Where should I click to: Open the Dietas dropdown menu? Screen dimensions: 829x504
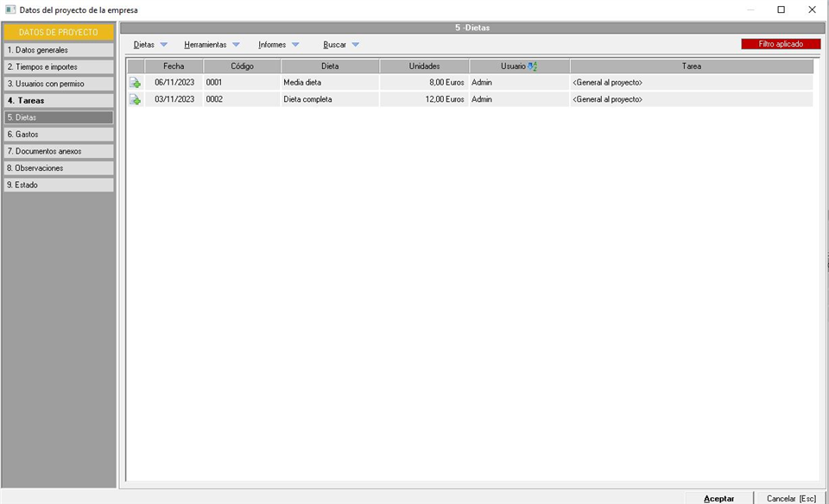(150, 45)
